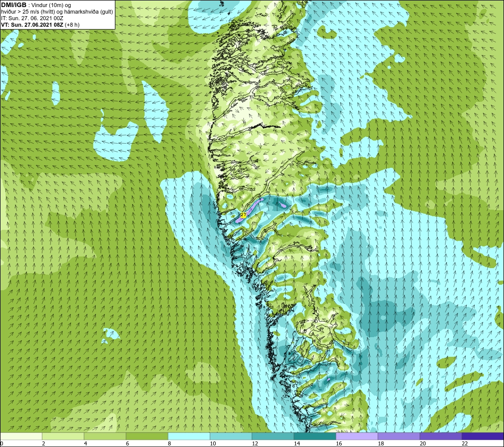Click the legend tick label "6"
Screen dimensions: 504x447
pos(128,443)
